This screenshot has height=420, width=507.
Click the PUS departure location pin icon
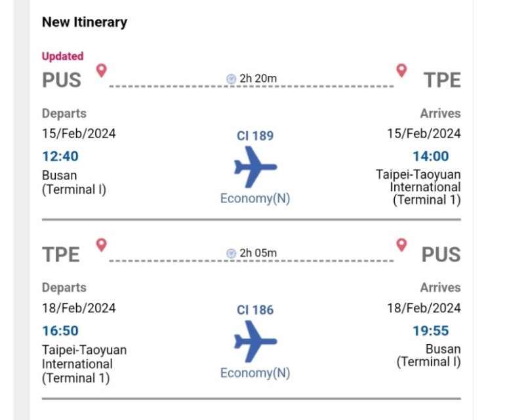point(102,70)
